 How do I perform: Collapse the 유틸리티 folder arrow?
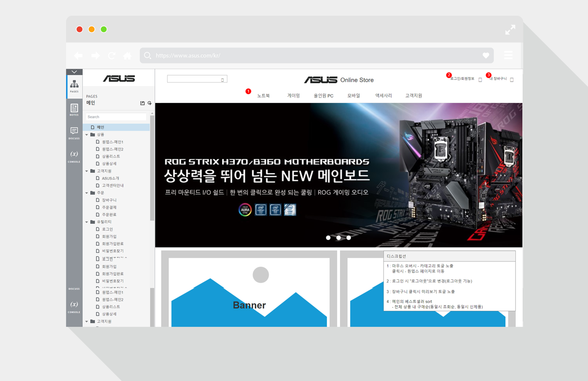click(87, 222)
